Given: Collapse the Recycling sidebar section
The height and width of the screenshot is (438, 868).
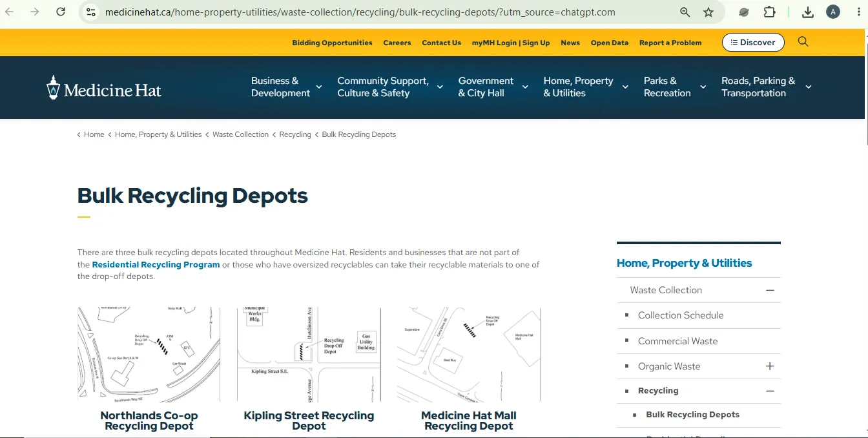Looking at the screenshot, I should 770,391.
